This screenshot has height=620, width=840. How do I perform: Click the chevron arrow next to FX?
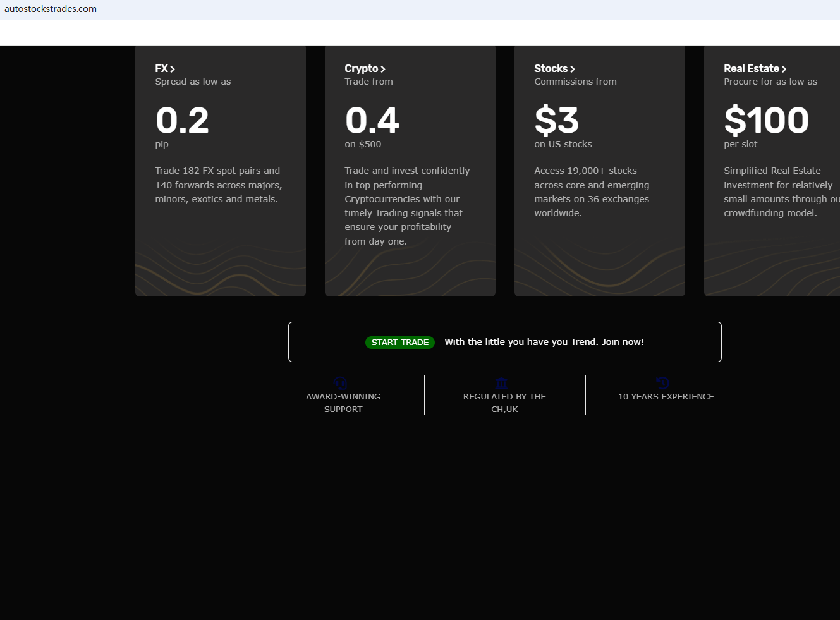click(x=173, y=69)
